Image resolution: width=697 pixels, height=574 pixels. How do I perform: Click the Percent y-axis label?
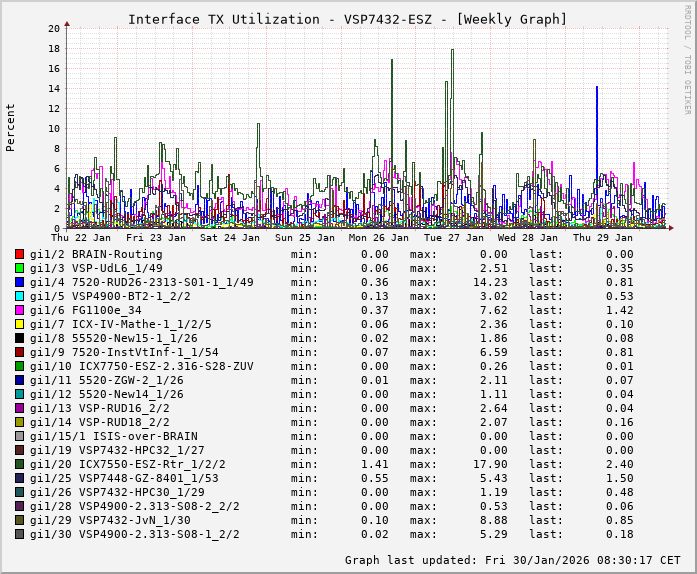click(11, 127)
